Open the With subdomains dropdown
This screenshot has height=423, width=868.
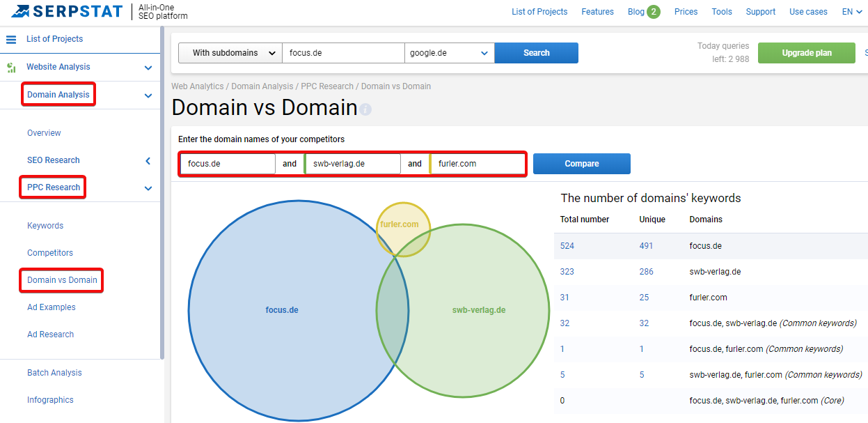click(230, 53)
